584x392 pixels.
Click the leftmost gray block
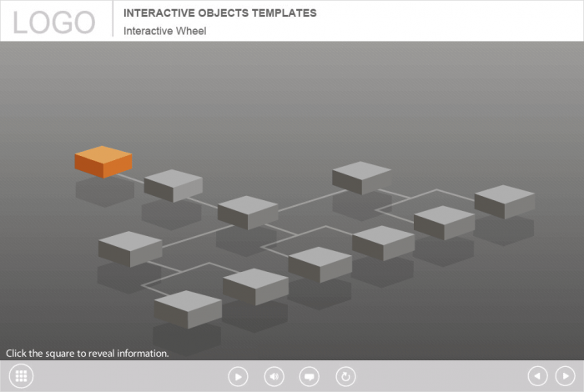point(130,248)
